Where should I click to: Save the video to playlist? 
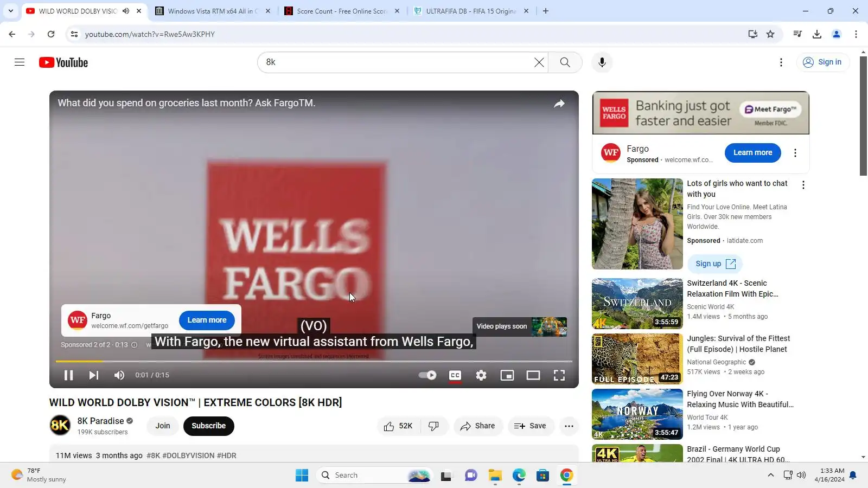coord(530,426)
